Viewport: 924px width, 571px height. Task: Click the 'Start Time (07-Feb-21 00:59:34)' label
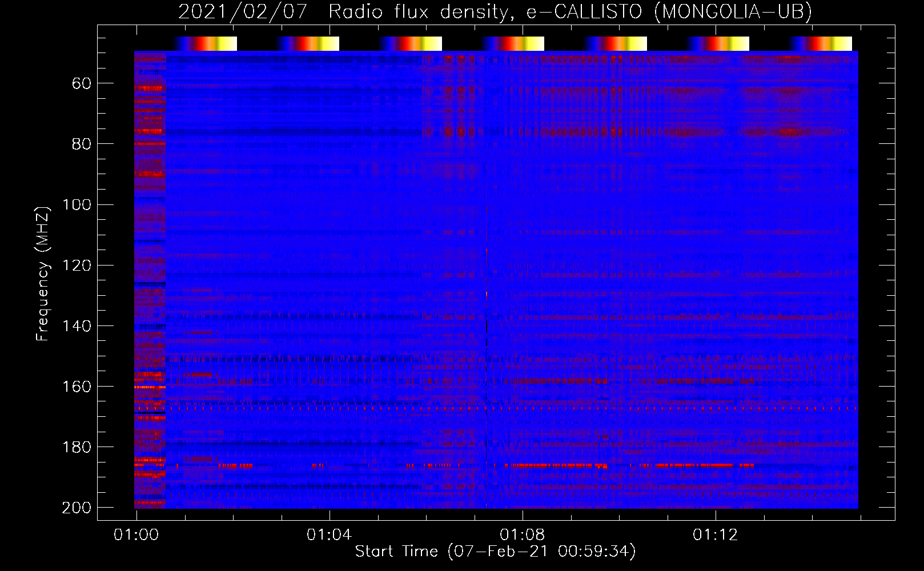[x=495, y=552]
